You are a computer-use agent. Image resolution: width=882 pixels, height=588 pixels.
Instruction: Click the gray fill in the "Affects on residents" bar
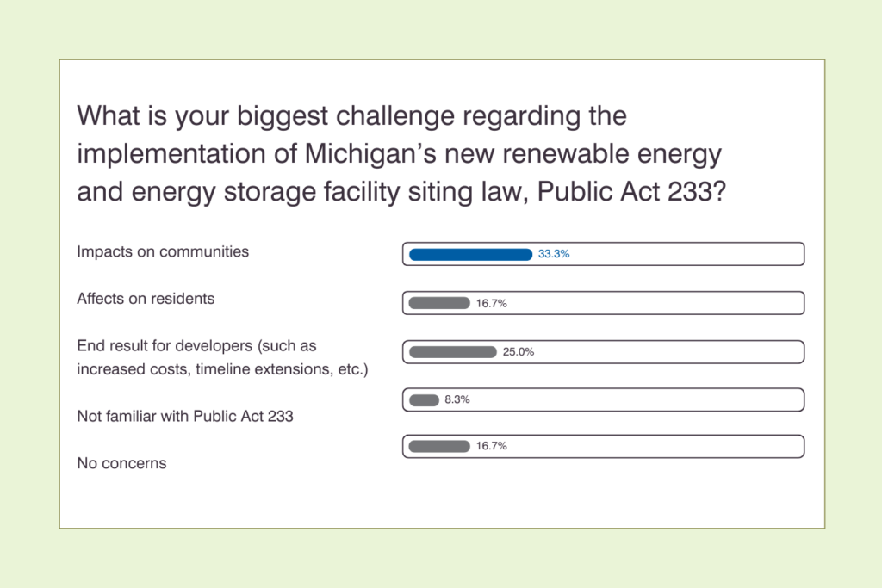coord(438,303)
